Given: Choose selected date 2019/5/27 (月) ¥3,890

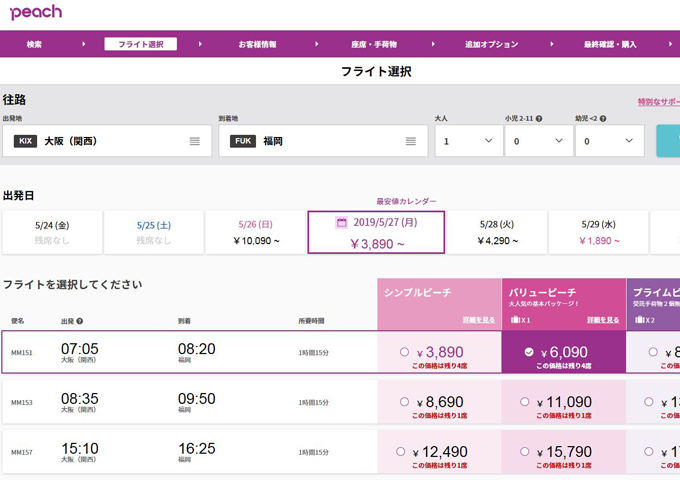Looking at the screenshot, I should [376, 232].
